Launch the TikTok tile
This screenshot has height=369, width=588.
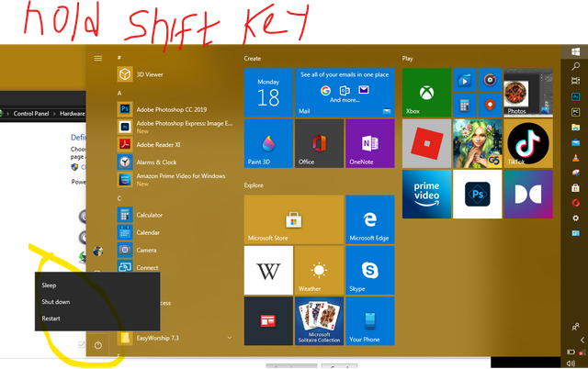click(x=528, y=143)
